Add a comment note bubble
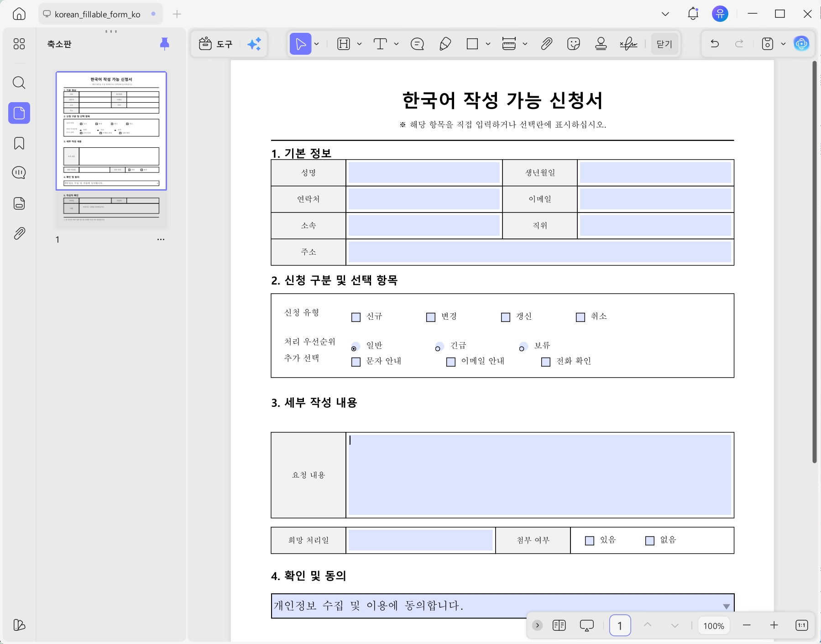821x644 pixels. click(x=417, y=44)
